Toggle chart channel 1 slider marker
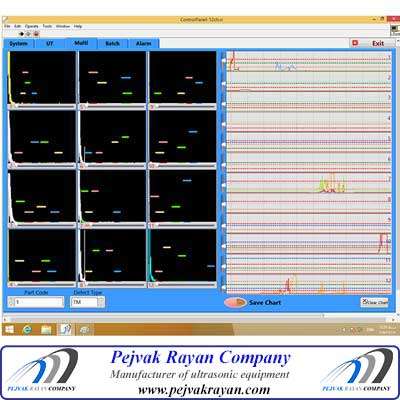This screenshot has height=400, width=400. pyautogui.click(x=224, y=61)
